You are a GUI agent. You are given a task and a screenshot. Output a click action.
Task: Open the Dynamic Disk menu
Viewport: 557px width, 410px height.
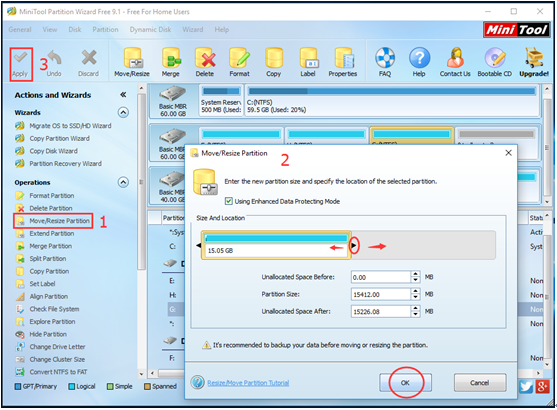150,29
